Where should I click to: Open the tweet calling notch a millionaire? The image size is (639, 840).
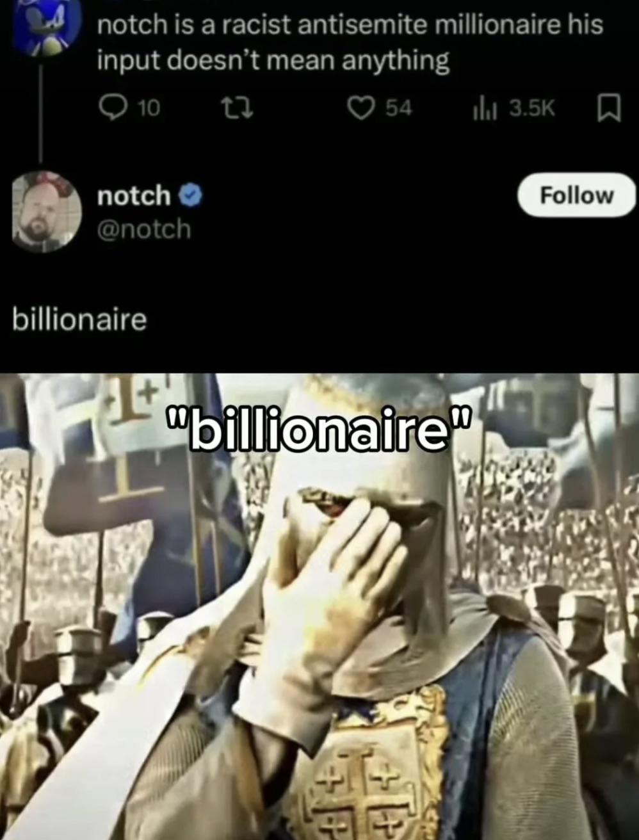coord(350,42)
